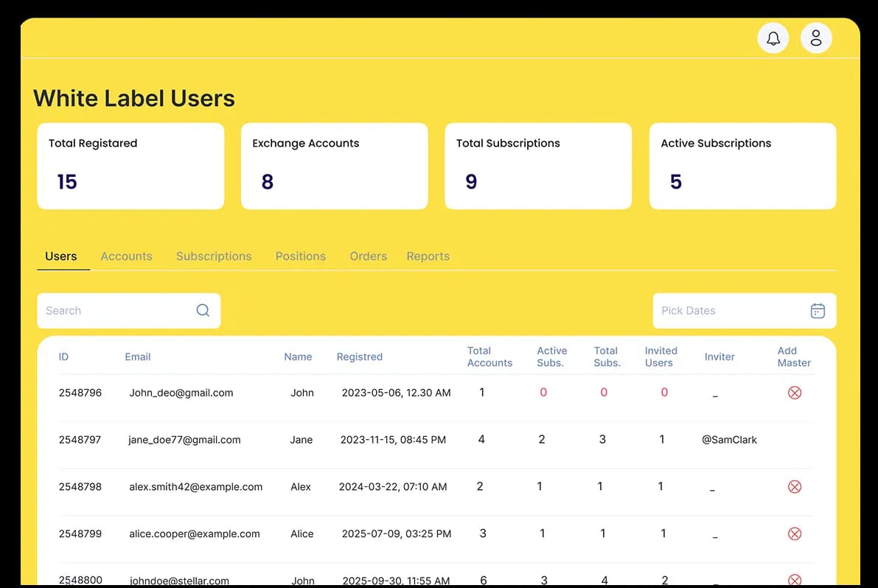Click Add Master icon for John_deo@gmail.com
This screenshot has width=878, height=588.
[795, 393]
